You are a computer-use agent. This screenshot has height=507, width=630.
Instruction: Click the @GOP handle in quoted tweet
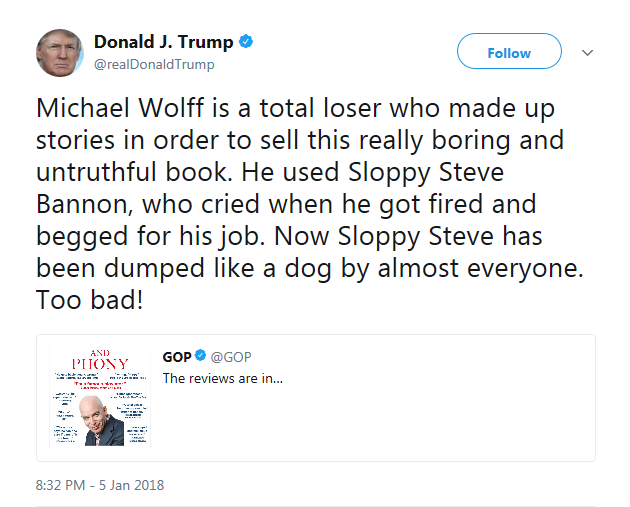[231, 357]
